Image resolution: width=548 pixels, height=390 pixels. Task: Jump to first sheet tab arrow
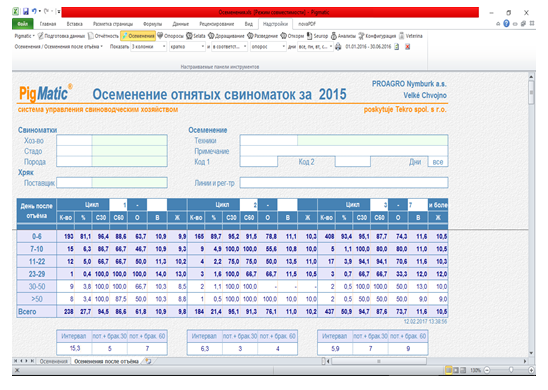pyautogui.click(x=15, y=361)
